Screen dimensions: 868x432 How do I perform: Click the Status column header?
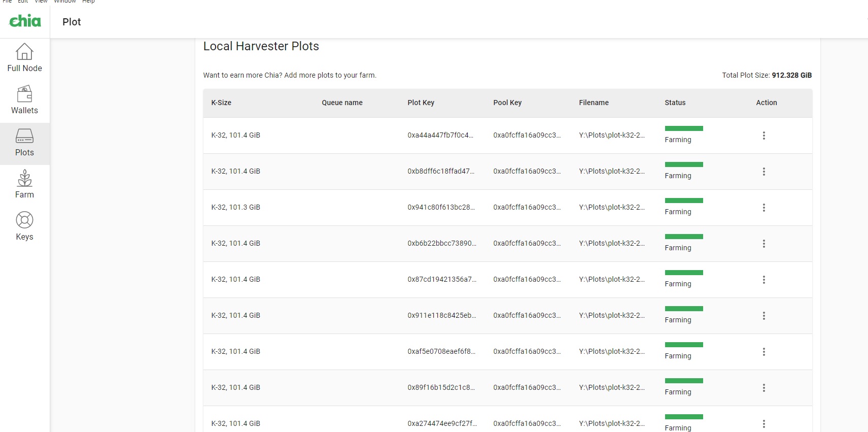(x=675, y=103)
